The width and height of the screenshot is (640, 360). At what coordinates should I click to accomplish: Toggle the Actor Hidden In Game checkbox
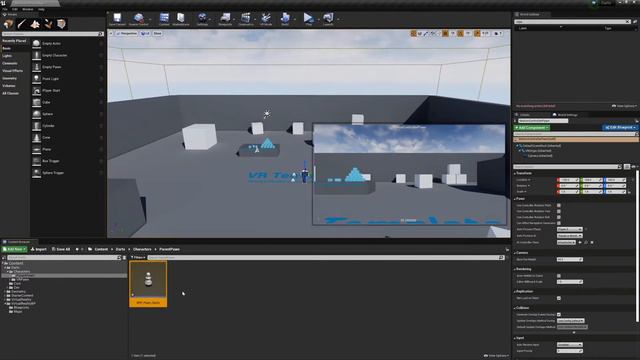559,276
